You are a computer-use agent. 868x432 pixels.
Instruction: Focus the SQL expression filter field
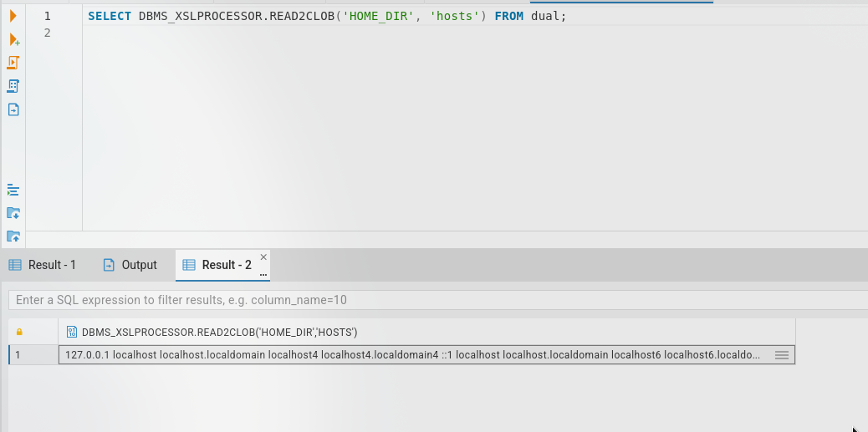coord(437,300)
